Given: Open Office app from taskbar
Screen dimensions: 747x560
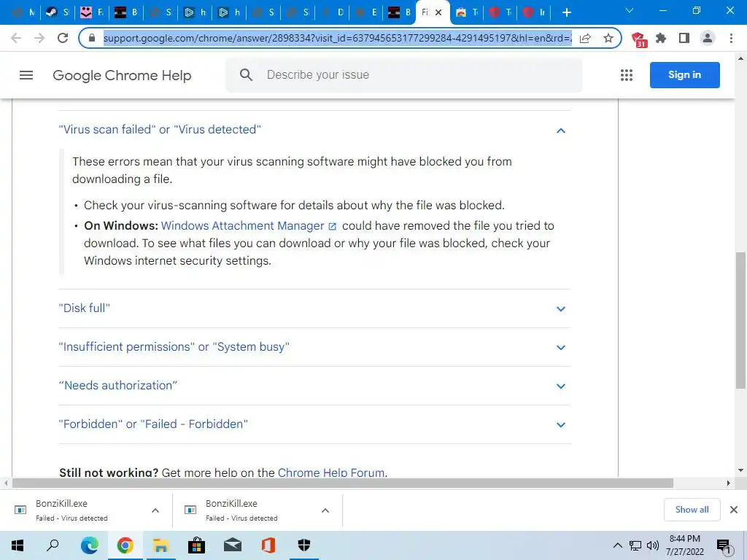Looking at the screenshot, I should (268, 545).
